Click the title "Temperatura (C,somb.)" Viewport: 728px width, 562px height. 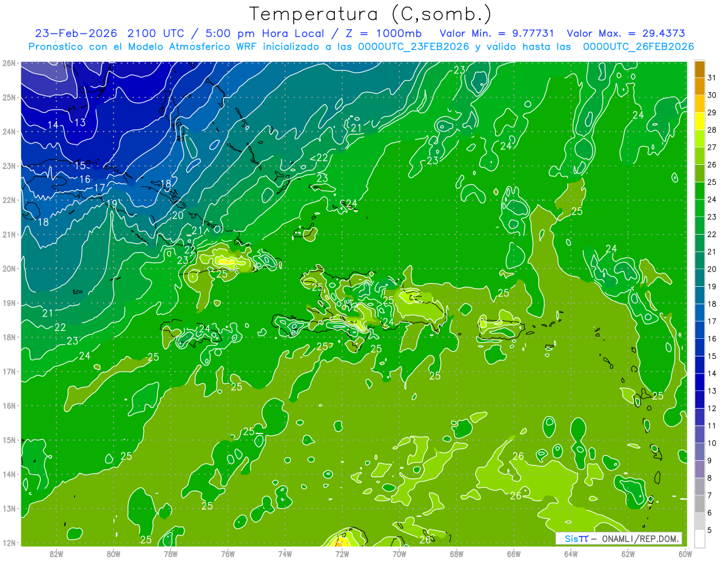pos(371,14)
